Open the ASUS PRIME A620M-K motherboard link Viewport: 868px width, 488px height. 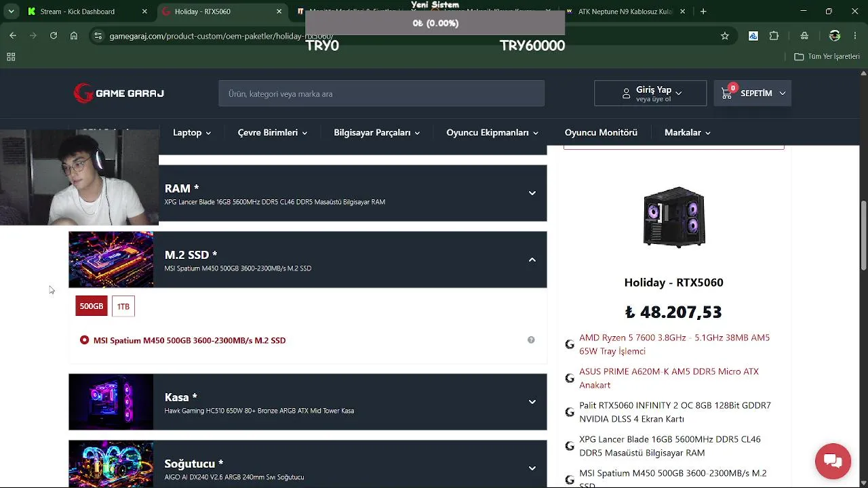pos(669,378)
